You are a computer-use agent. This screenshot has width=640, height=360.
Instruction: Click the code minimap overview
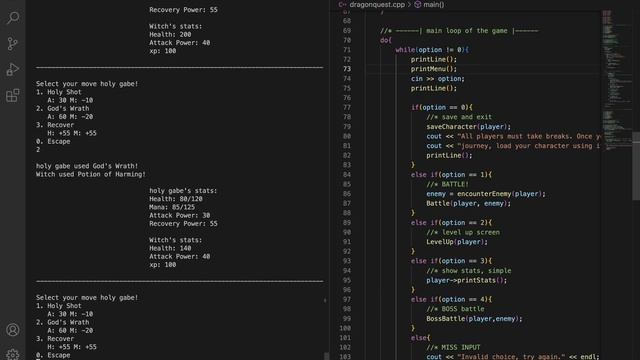[616, 80]
